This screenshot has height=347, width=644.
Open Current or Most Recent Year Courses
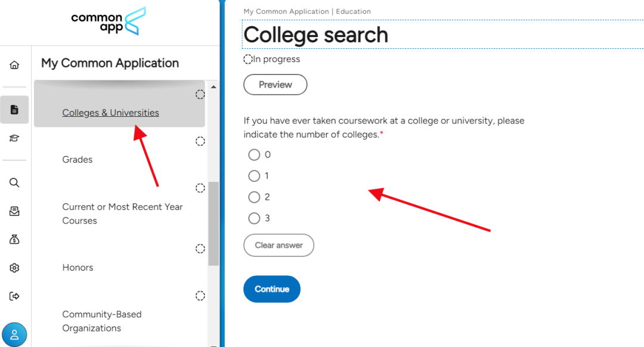[122, 213]
